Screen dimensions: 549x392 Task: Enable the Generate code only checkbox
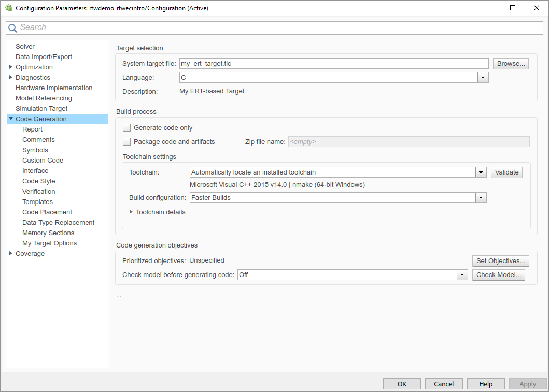[x=126, y=127]
